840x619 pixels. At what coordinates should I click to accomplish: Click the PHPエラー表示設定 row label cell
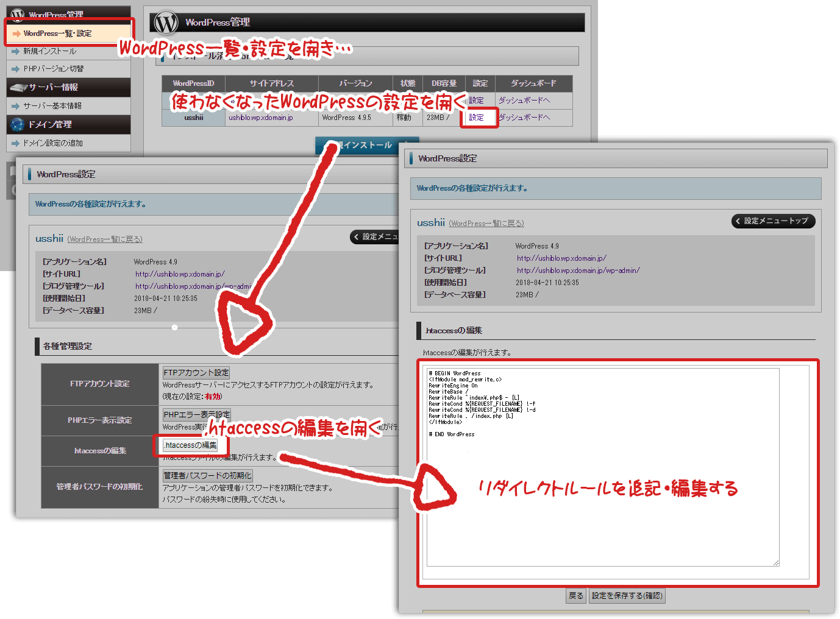click(x=100, y=421)
